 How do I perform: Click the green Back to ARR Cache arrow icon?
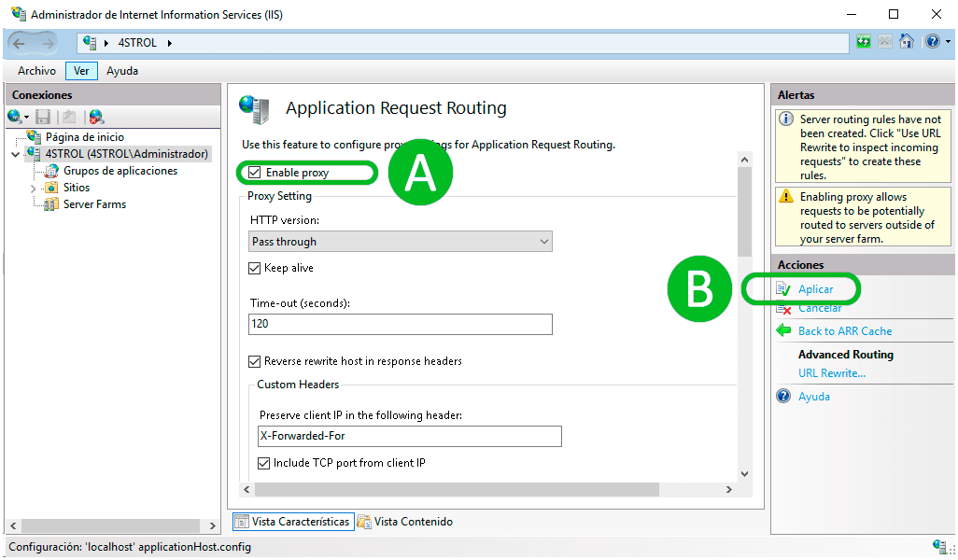click(783, 330)
